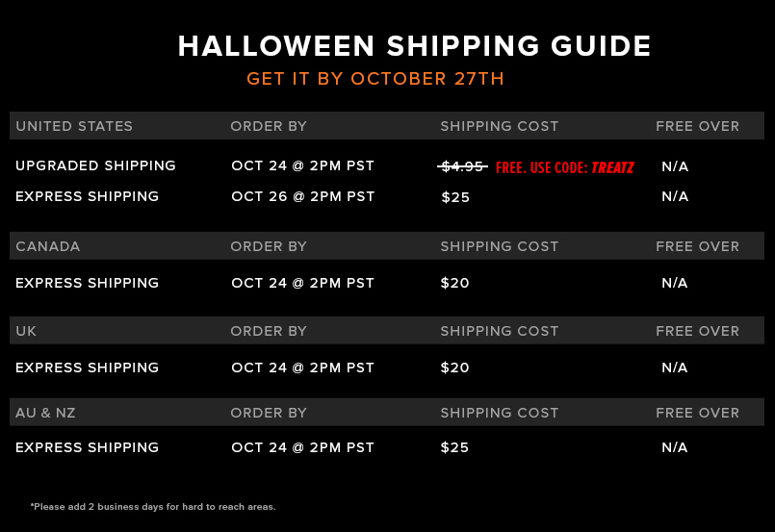Click the Halloween Shipping Guide title
This screenshot has height=532, width=775.
click(414, 46)
